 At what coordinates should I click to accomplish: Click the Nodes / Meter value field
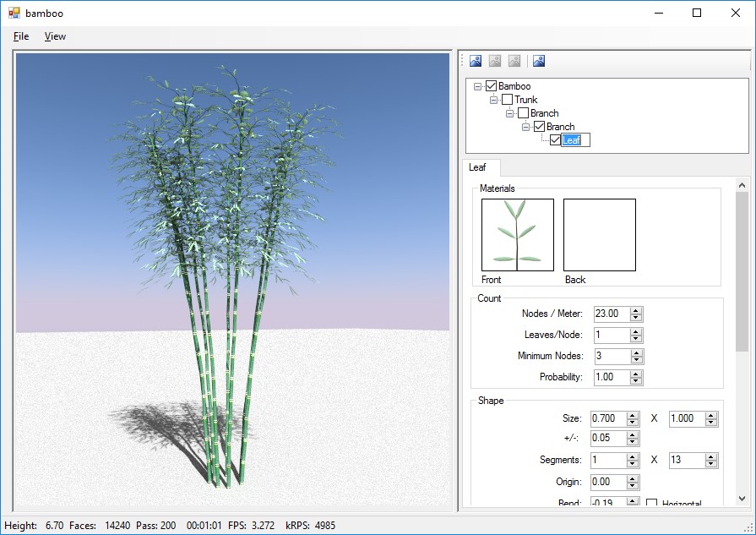pyautogui.click(x=612, y=314)
